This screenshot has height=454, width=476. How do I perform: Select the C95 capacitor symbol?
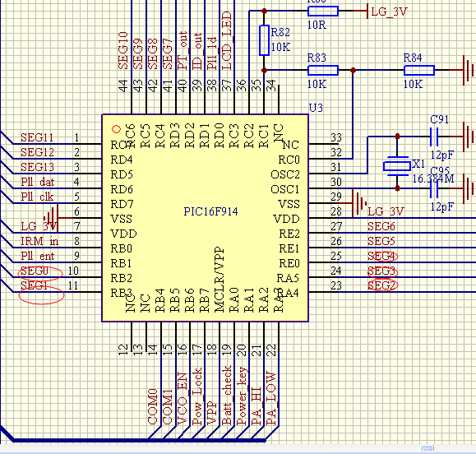[x=434, y=188]
